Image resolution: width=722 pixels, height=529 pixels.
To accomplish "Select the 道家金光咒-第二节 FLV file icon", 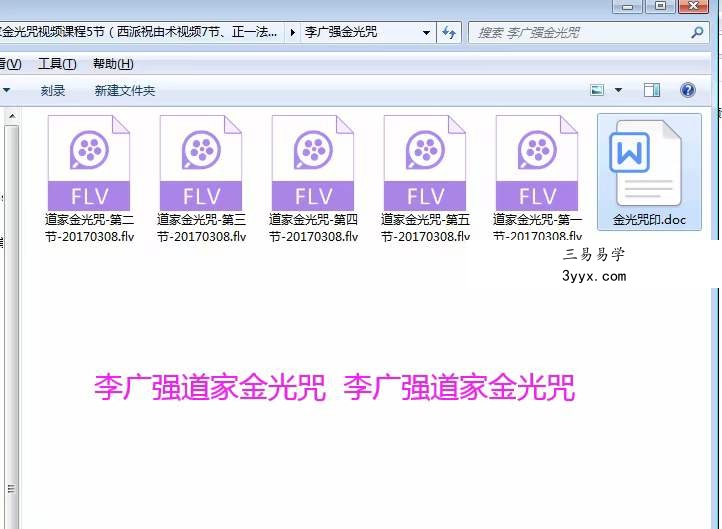I will (x=89, y=163).
